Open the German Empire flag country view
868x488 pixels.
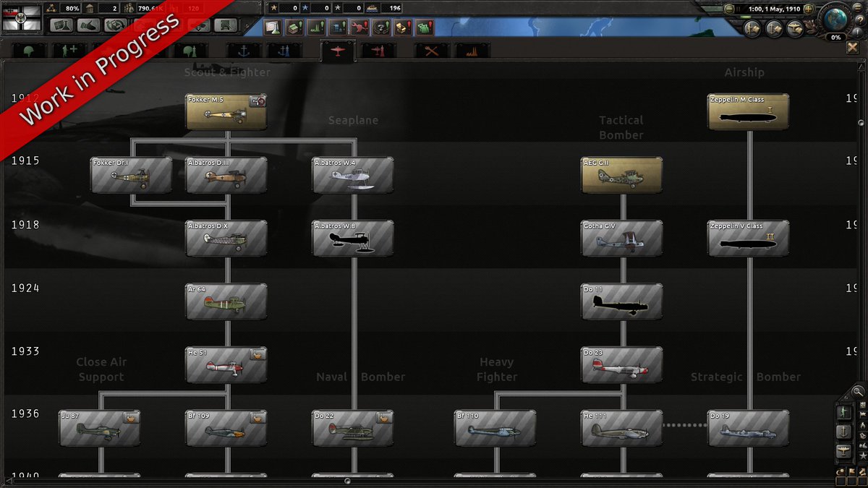point(22,19)
